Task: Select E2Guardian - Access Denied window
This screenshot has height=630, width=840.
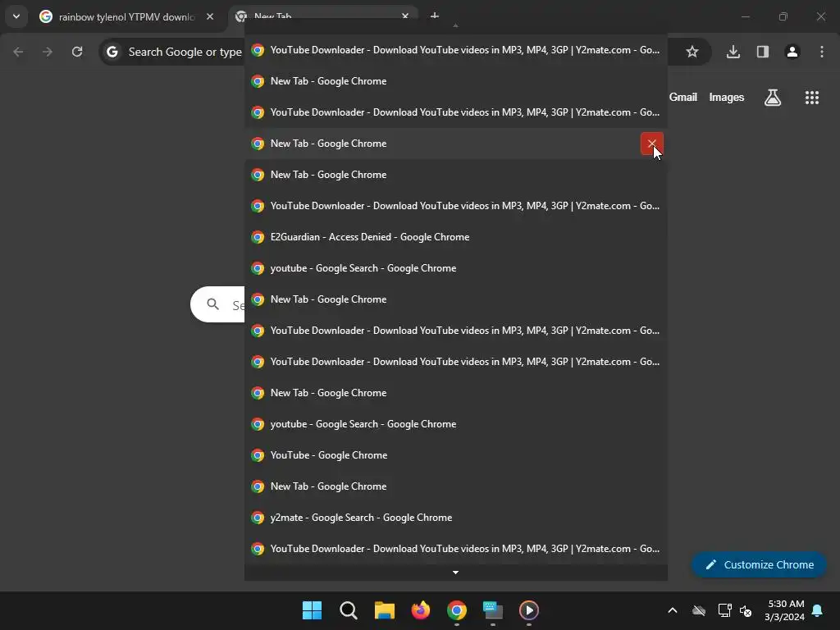Action: tap(456, 237)
